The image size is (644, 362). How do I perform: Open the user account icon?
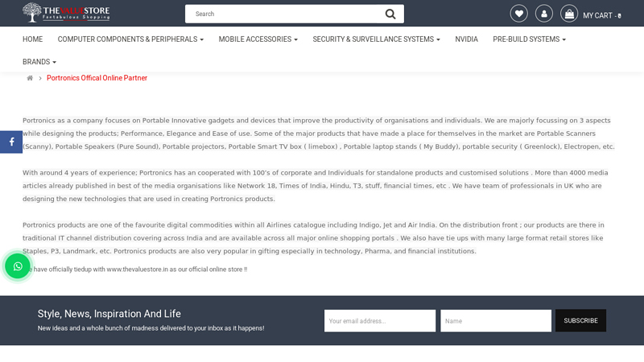[544, 14]
